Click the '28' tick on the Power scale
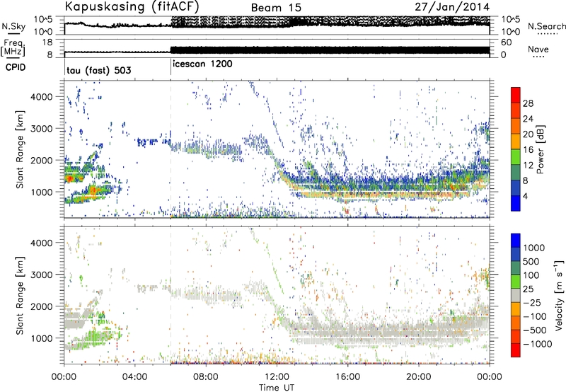 tap(528, 103)
